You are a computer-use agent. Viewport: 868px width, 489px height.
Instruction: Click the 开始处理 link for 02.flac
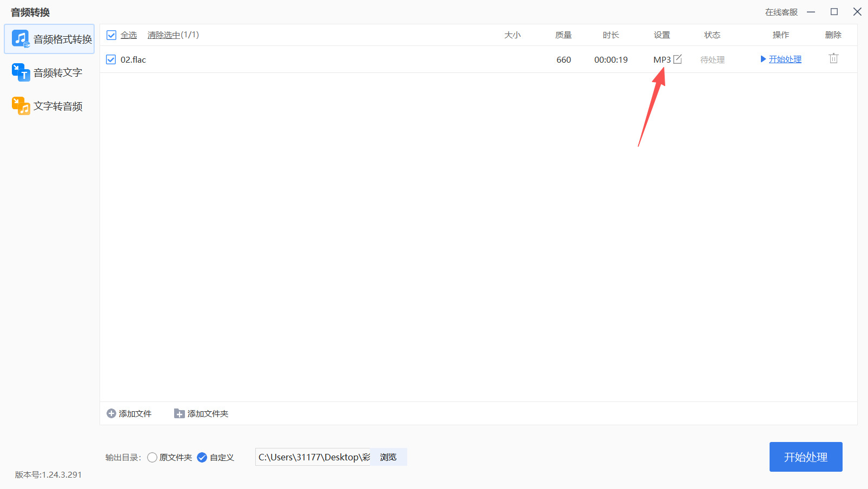click(x=785, y=59)
